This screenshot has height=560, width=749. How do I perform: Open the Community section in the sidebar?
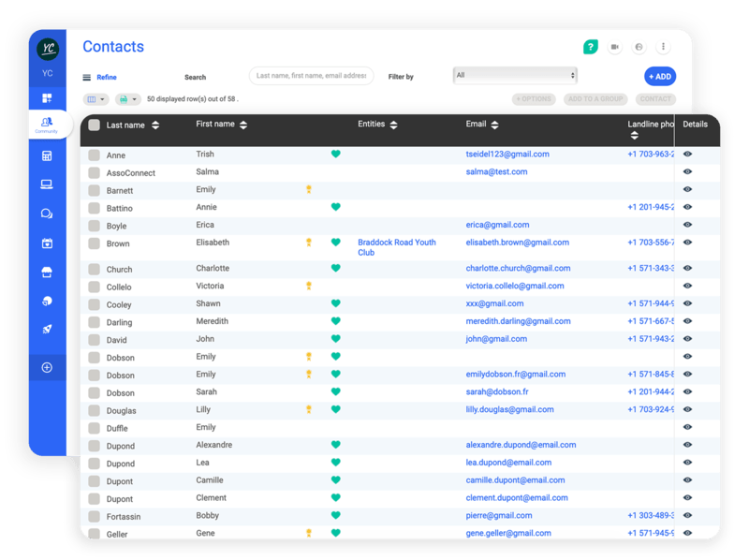click(x=47, y=122)
